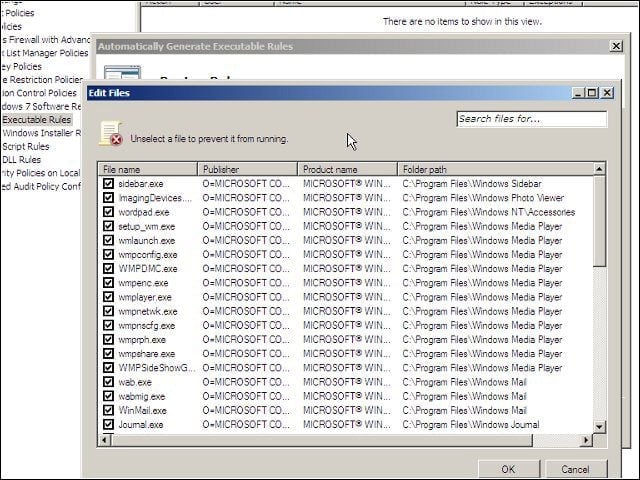Screen dimensions: 640x480
Task: Uncheck the WMPSideShowG file checkbox
Action: coord(108,368)
